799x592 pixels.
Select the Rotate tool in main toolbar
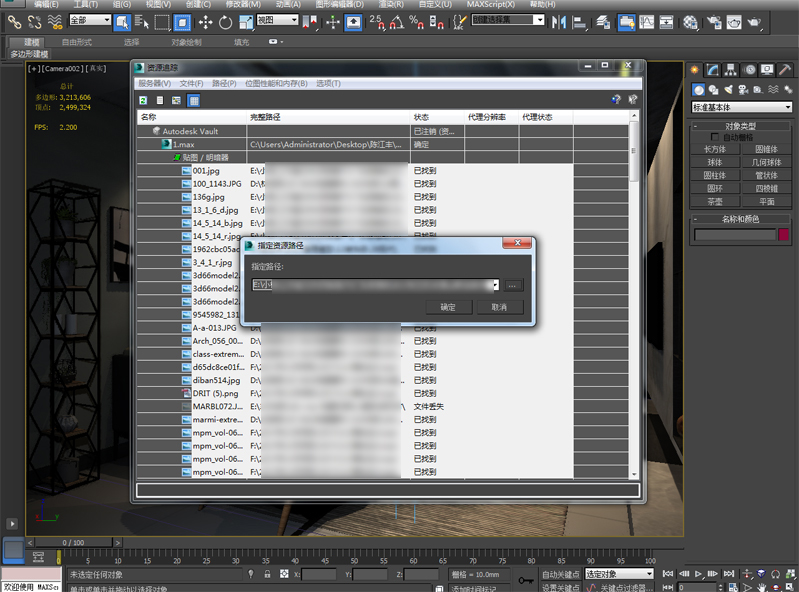pos(226,21)
